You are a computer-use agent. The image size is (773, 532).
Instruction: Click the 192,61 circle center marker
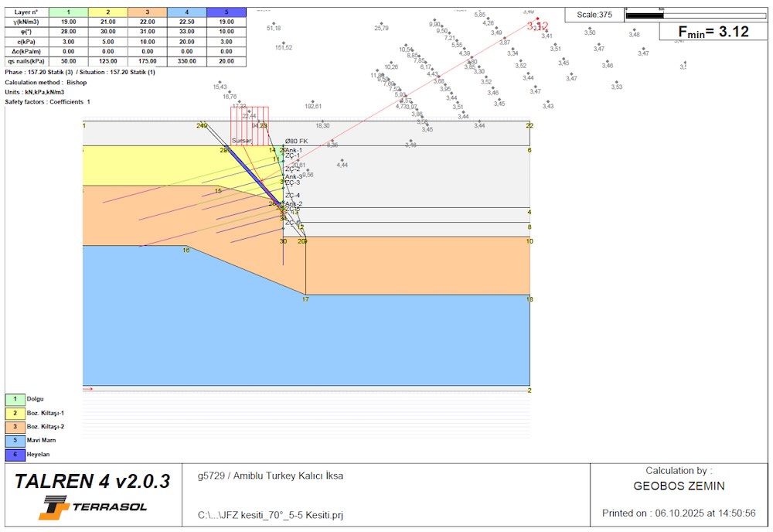pyautogui.click(x=313, y=101)
